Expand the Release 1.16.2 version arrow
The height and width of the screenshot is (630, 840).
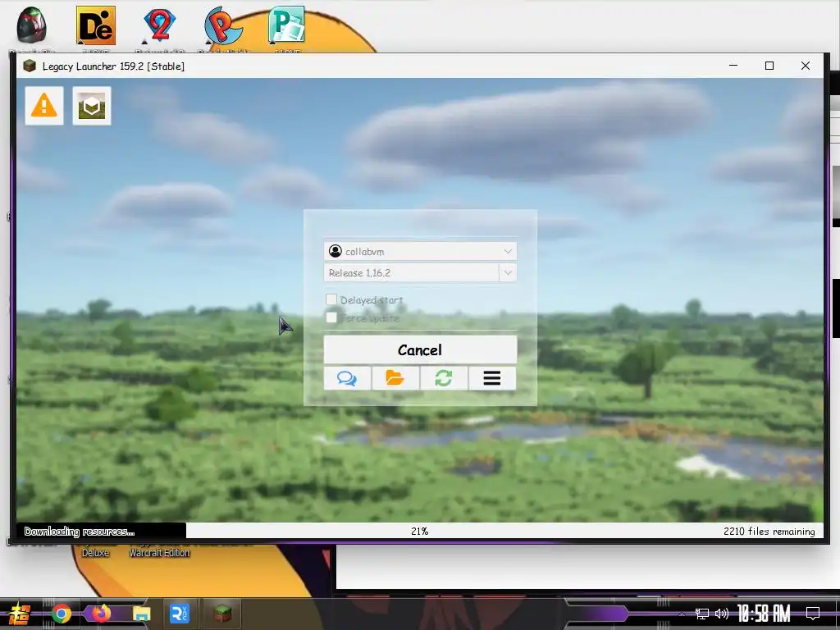[508, 272]
